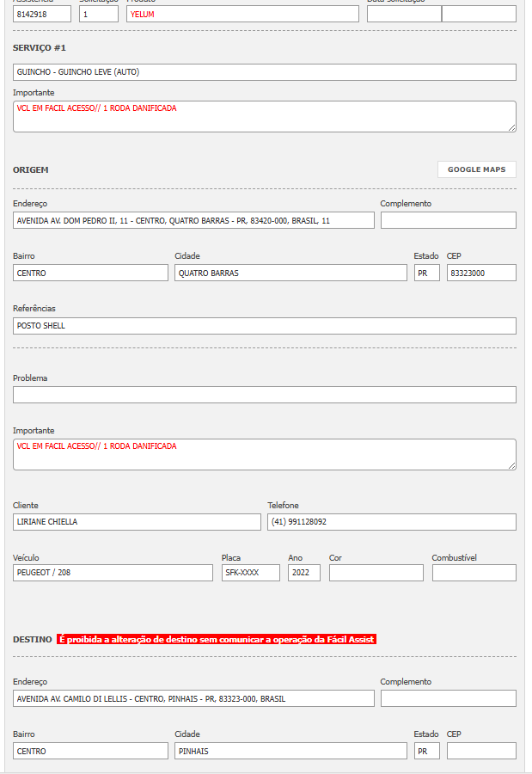Click the destination Endereço field
The image size is (532, 774).
click(193, 698)
